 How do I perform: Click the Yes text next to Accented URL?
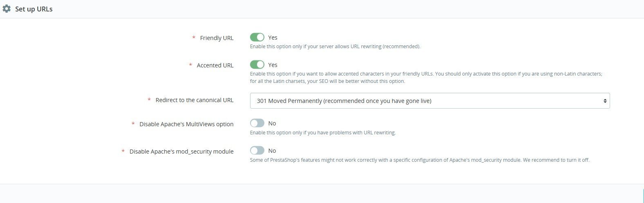(x=273, y=65)
